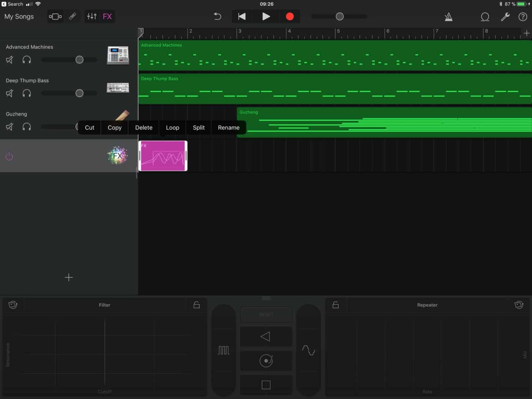Open the Loop Browser
The height and width of the screenshot is (399, 532).
(485, 16)
